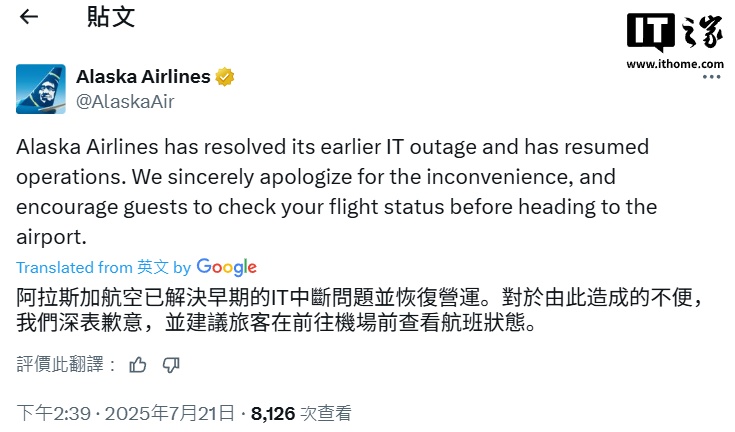Click the Chinese translated text paragraph
735x432 pixels.
click(x=360, y=310)
